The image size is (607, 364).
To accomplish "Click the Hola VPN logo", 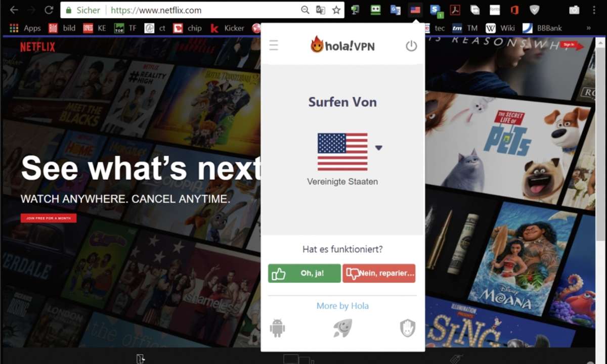I will 342,45.
